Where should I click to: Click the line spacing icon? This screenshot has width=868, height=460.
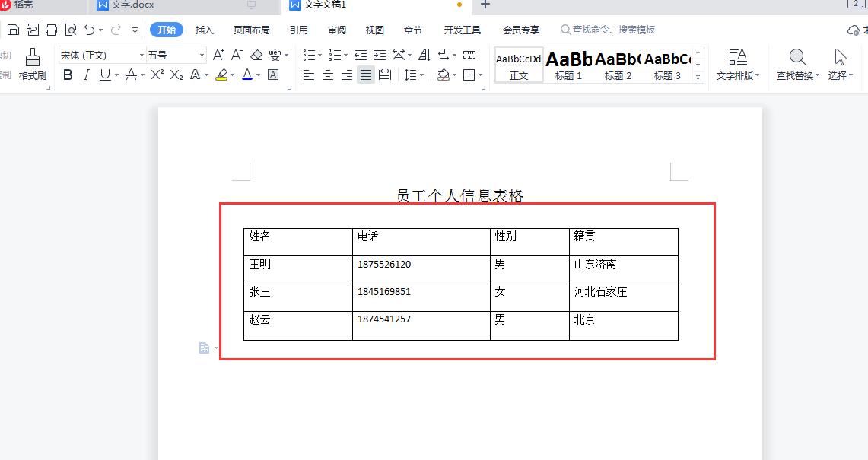tap(410, 75)
